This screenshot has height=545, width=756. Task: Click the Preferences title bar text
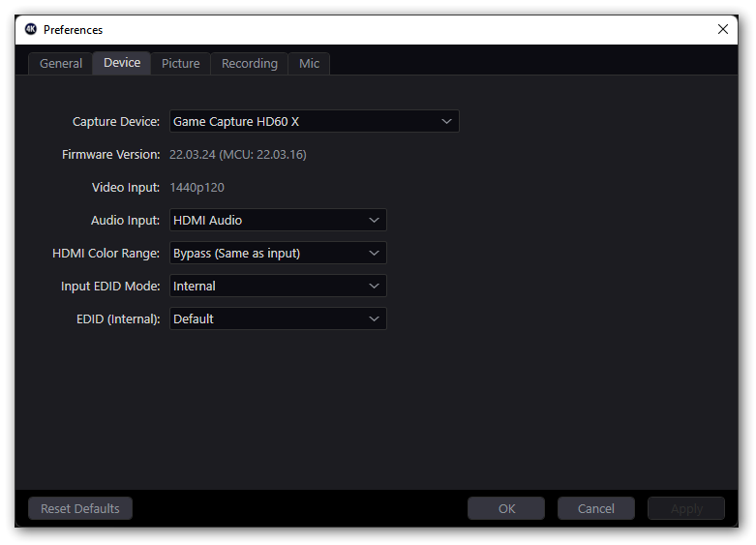(73, 30)
